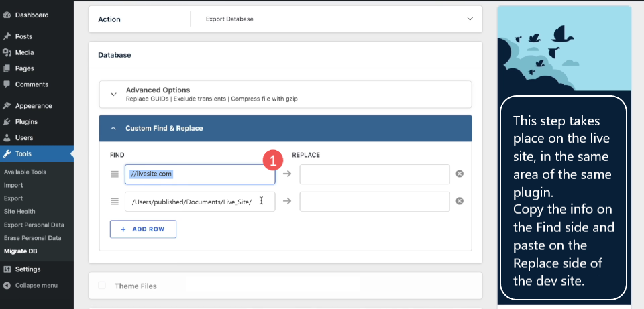Viewport: 644px width, 309px height.
Task: Open the Import submenu link
Action: click(13, 185)
